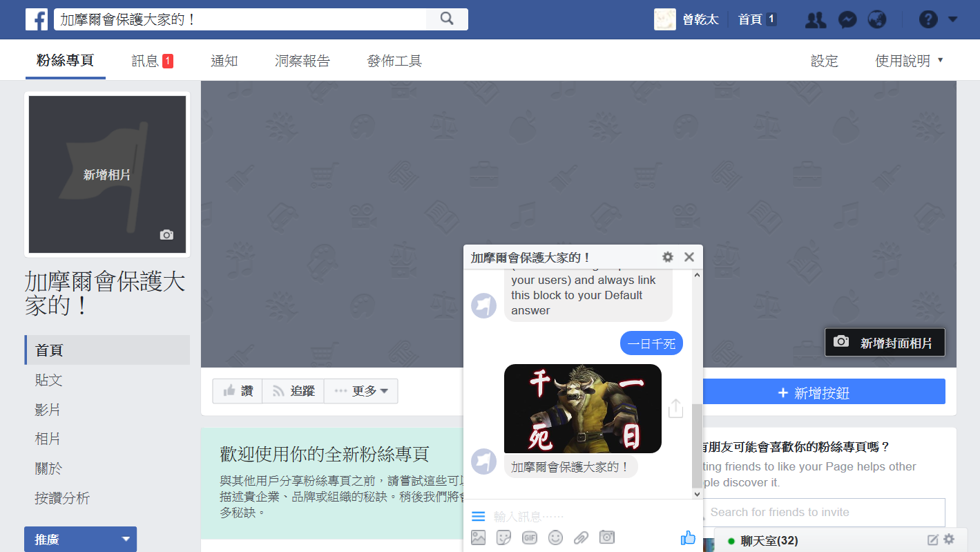Focus the Search for friends to invite field
This screenshot has height=552, width=980.
point(824,512)
